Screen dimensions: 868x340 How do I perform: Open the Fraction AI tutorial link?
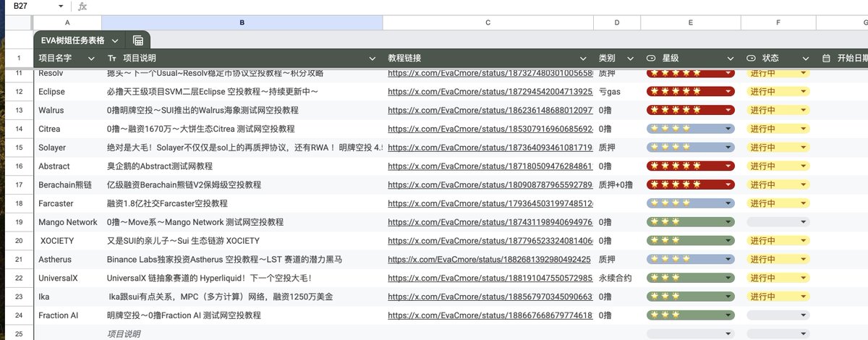click(490, 315)
